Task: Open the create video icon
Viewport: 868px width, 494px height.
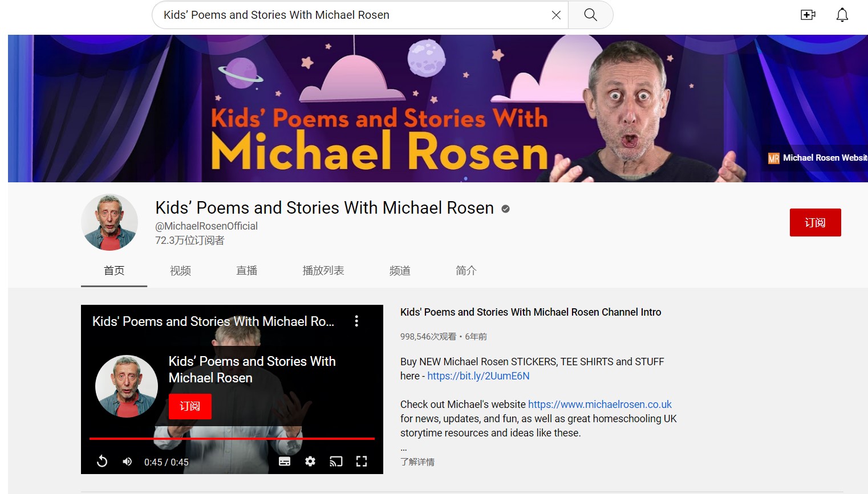Action: [x=808, y=15]
